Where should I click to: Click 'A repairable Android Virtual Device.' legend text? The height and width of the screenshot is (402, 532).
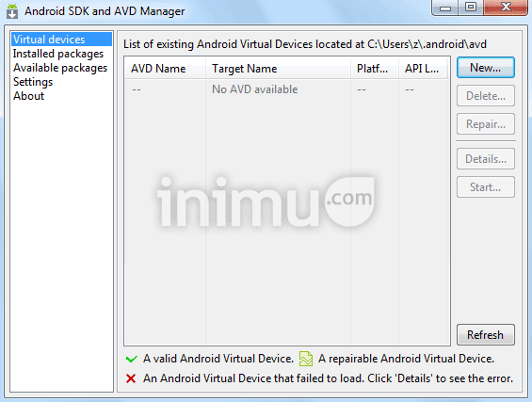coord(406,359)
